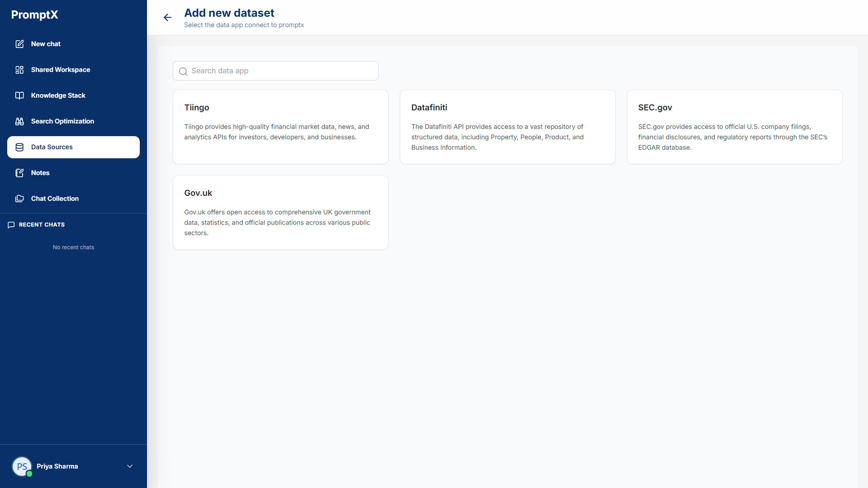868x488 pixels.
Task: Expand the Priya Sharma user menu chevron
Action: pos(130,466)
